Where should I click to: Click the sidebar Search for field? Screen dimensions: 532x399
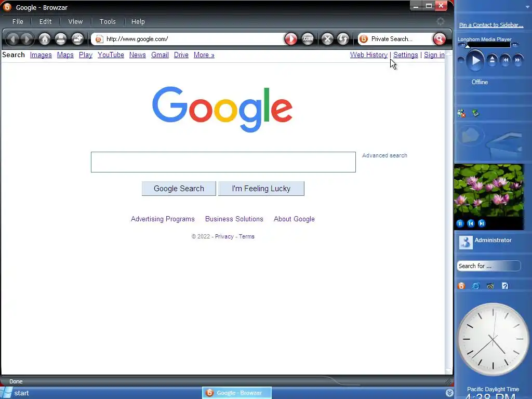point(488,266)
